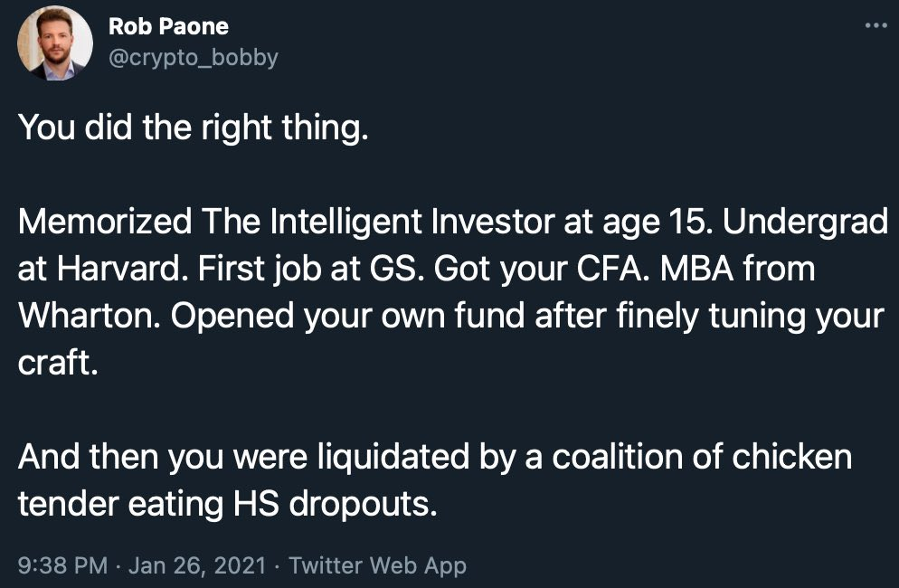This screenshot has height=588, width=899.
Task: Click the Jan 26, 2021 date
Action: click(197, 565)
